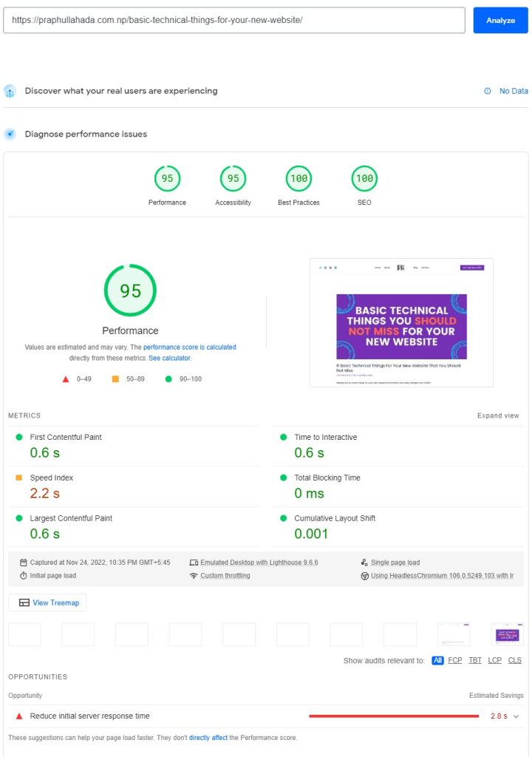The width and height of the screenshot is (532, 757).
Task: Click the real users experience icon
Action: 10,91
